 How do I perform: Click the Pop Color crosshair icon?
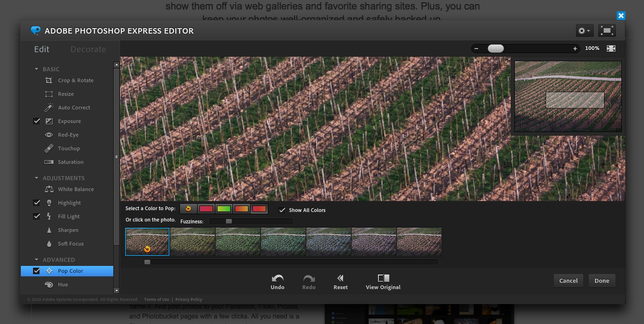coord(49,271)
